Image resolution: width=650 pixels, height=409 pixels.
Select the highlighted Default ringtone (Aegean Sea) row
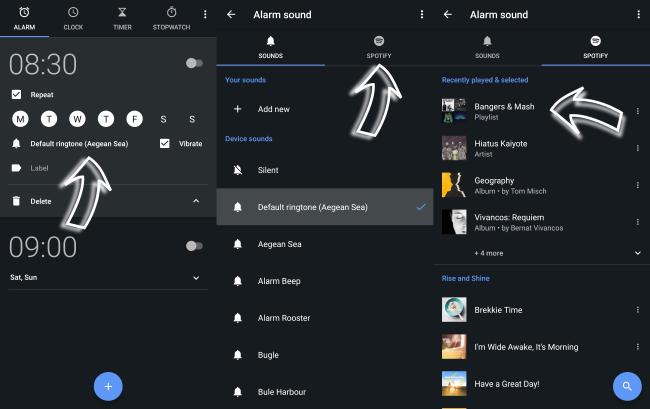pyautogui.click(x=325, y=207)
